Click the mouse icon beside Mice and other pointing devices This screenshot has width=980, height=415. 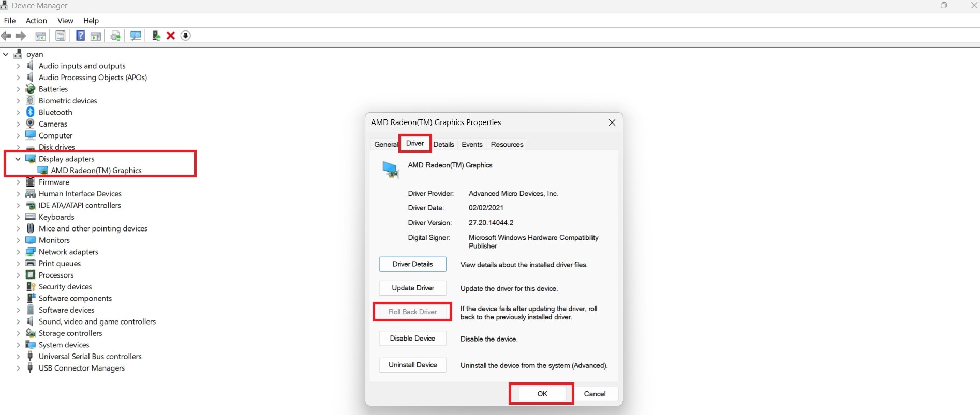pyautogui.click(x=31, y=228)
